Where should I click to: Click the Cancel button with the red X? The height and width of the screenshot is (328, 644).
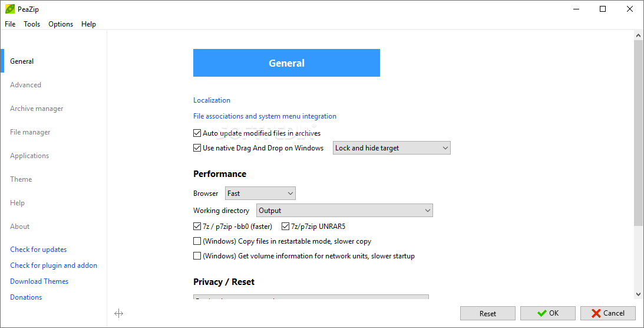[608, 313]
